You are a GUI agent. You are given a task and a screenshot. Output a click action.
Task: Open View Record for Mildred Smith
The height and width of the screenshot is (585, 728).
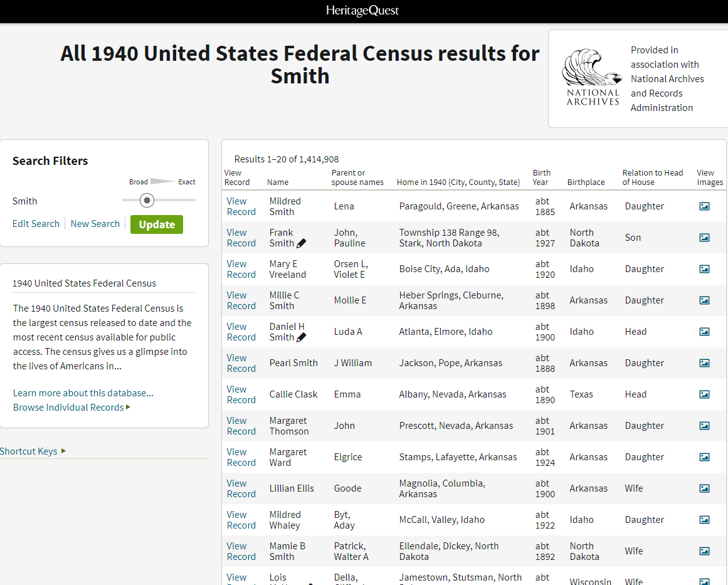(241, 207)
